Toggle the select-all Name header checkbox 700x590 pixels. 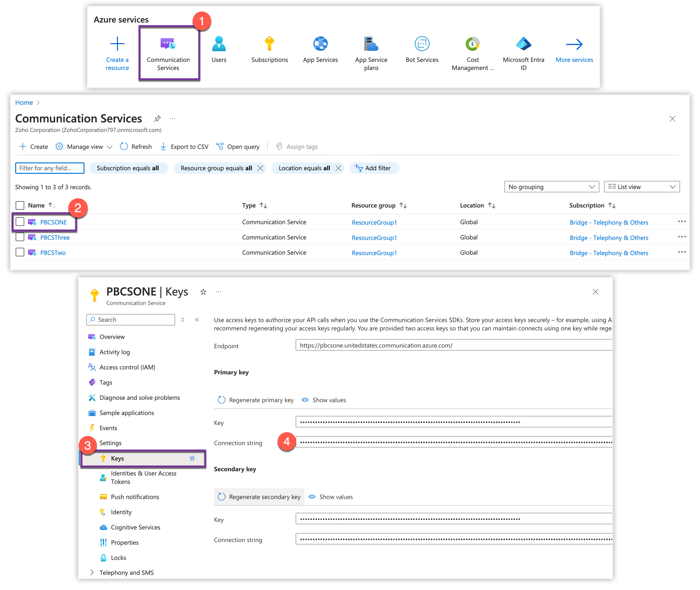(x=20, y=205)
